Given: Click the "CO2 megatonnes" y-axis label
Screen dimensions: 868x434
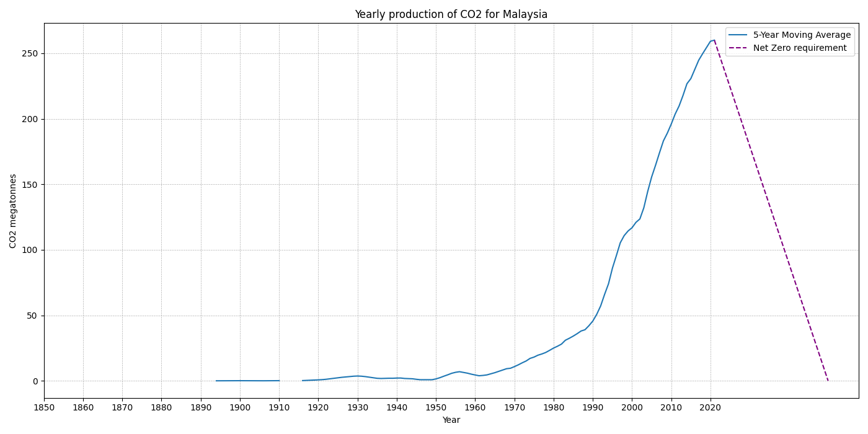Looking at the screenshot, I should pyautogui.click(x=13, y=211).
